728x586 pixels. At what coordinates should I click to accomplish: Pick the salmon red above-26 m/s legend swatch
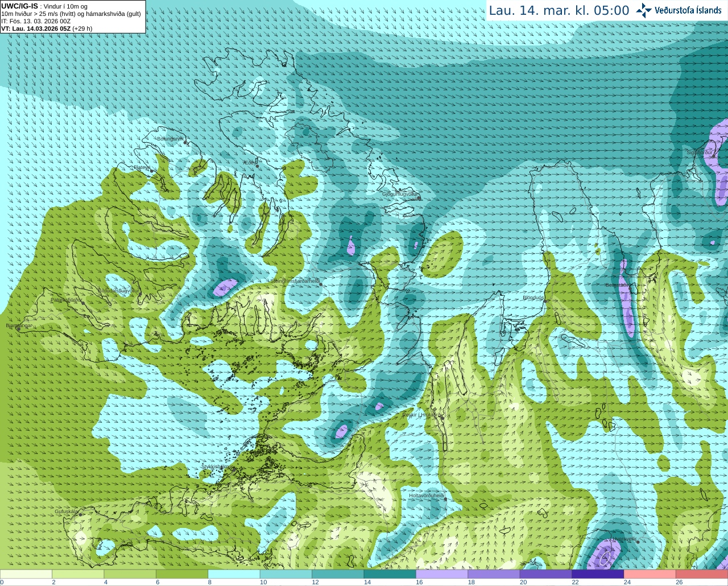pos(702,574)
